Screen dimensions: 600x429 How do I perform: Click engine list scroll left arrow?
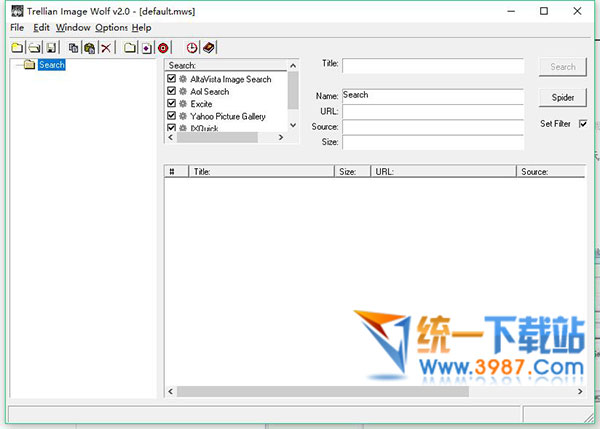click(x=171, y=137)
